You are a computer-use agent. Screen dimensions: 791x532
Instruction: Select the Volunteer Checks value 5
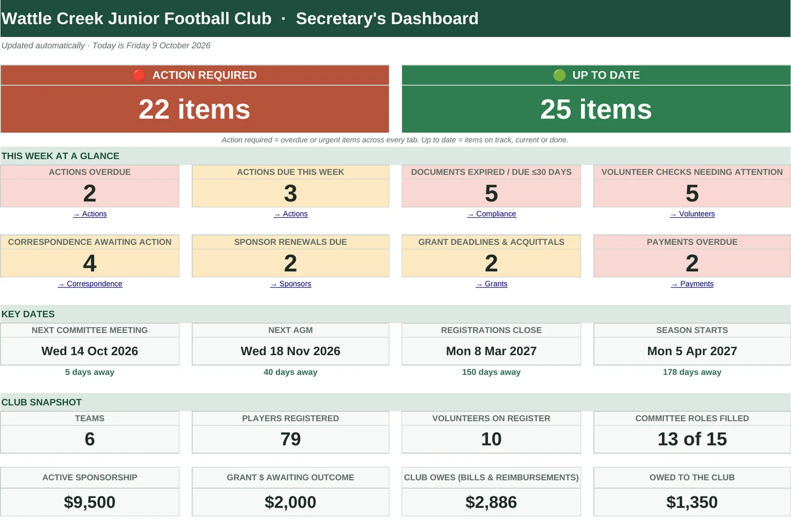click(x=692, y=193)
